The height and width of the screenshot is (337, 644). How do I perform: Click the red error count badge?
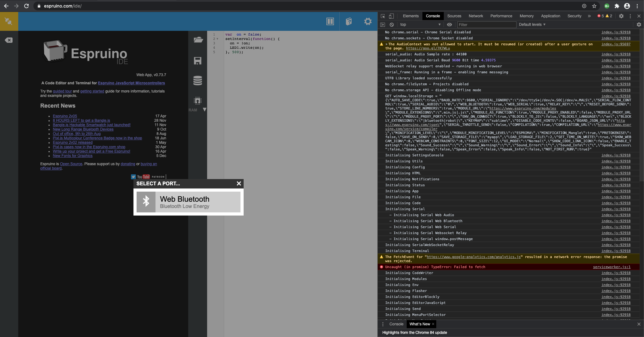(x=601, y=16)
